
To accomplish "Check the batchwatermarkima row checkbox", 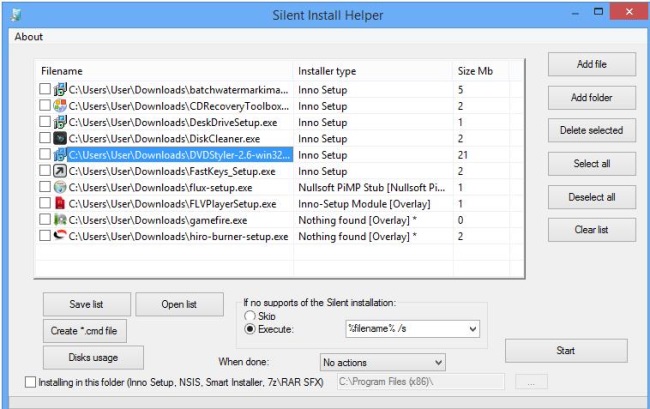I will (45, 89).
